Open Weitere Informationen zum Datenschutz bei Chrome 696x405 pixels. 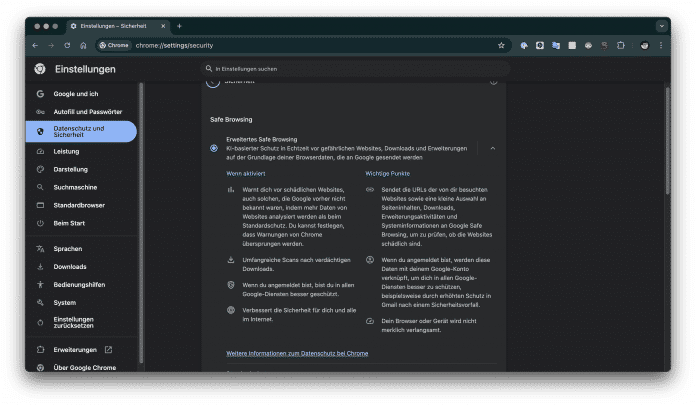pos(297,353)
